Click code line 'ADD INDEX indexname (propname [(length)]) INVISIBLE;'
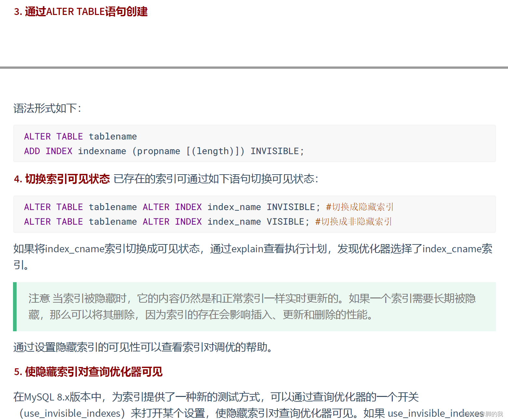The width and height of the screenshot is (508, 420). tap(164, 151)
